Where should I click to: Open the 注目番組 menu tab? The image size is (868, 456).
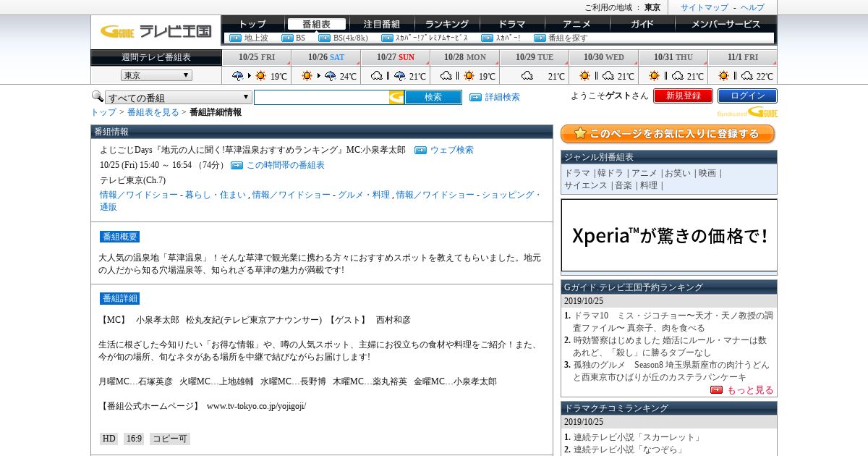[x=381, y=24]
